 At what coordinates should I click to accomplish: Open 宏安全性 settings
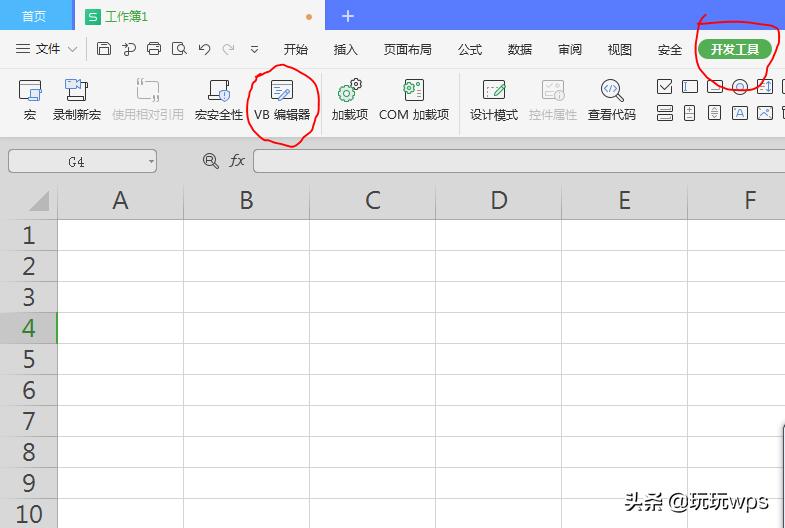(219, 99)
